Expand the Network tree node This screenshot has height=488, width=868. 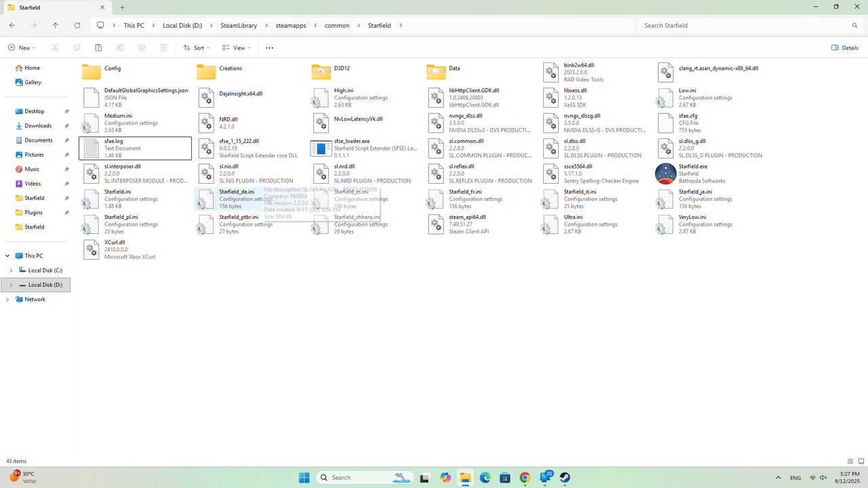pyautogui.click(x=8, y=300)
